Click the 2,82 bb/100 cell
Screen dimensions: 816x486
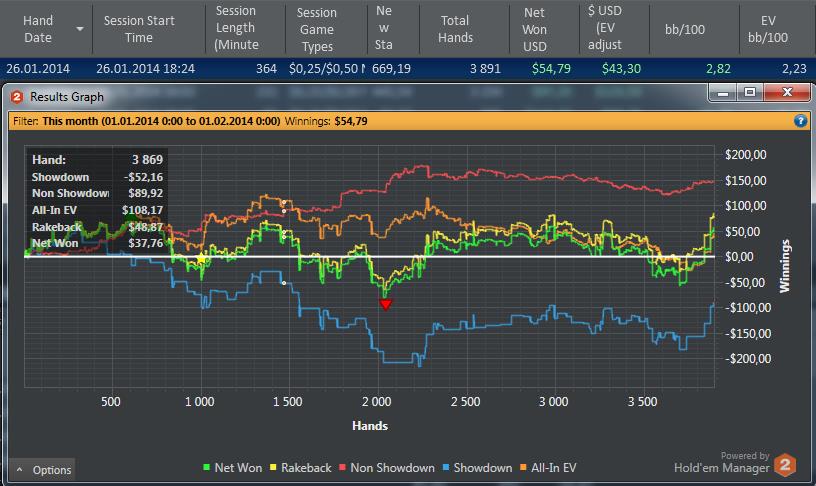coord(718,69)
